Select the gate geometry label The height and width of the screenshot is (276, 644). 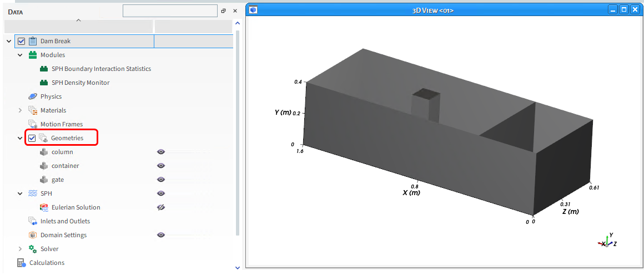pos(58,180)
